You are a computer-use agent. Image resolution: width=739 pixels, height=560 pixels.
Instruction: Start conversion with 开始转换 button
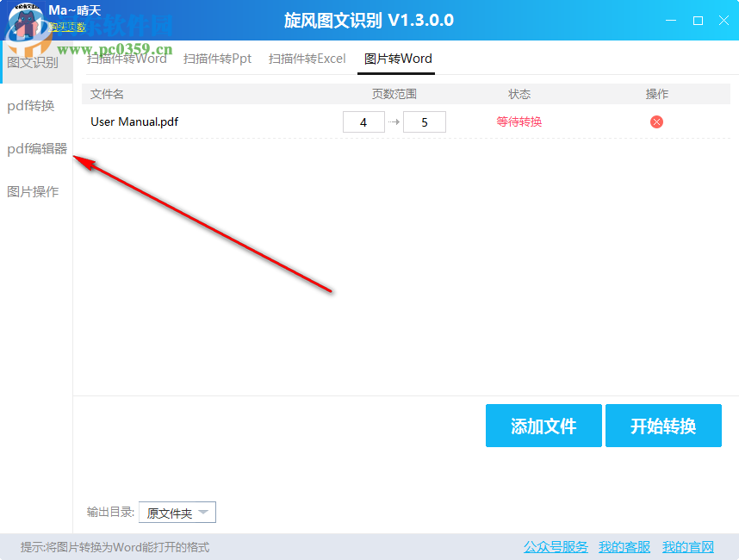(x=663, y=426)
